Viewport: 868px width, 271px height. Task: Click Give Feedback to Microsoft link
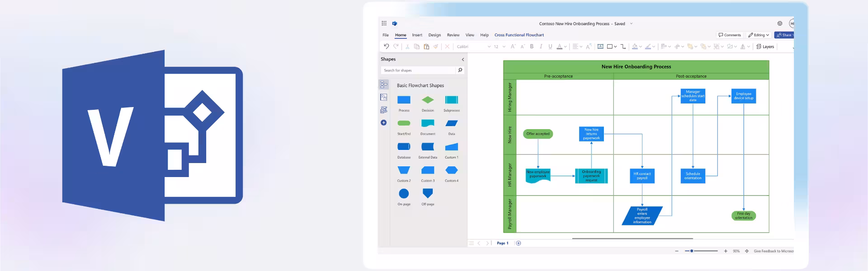[x=774, y=251]
